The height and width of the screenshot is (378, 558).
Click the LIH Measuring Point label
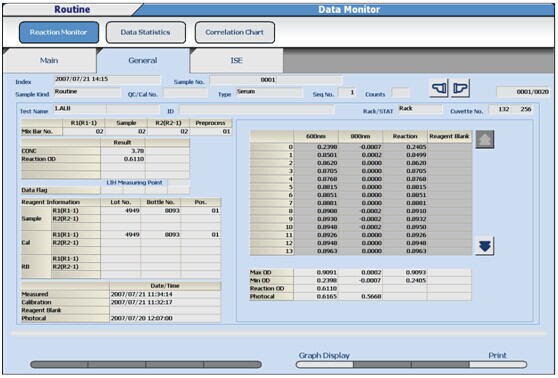point(135,183)
